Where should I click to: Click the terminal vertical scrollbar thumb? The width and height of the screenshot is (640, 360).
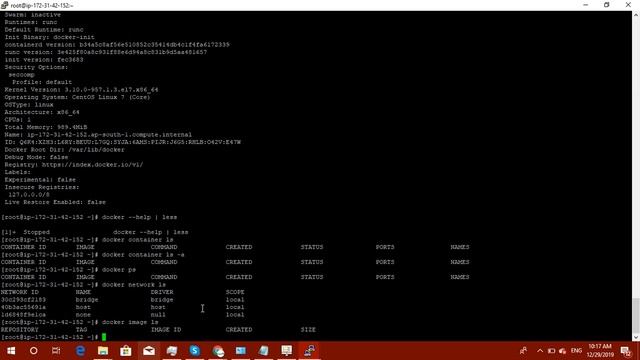[x=636, y=316]
